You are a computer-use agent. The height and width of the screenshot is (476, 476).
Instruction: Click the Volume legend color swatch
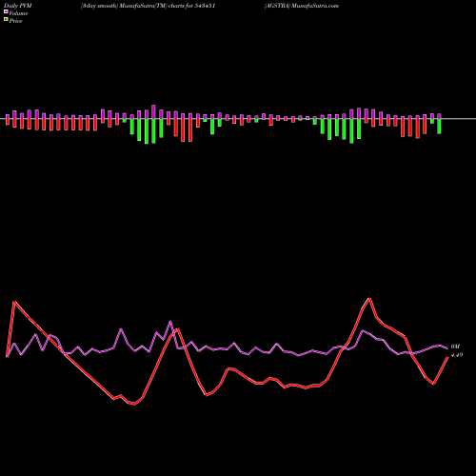point(6,11)
